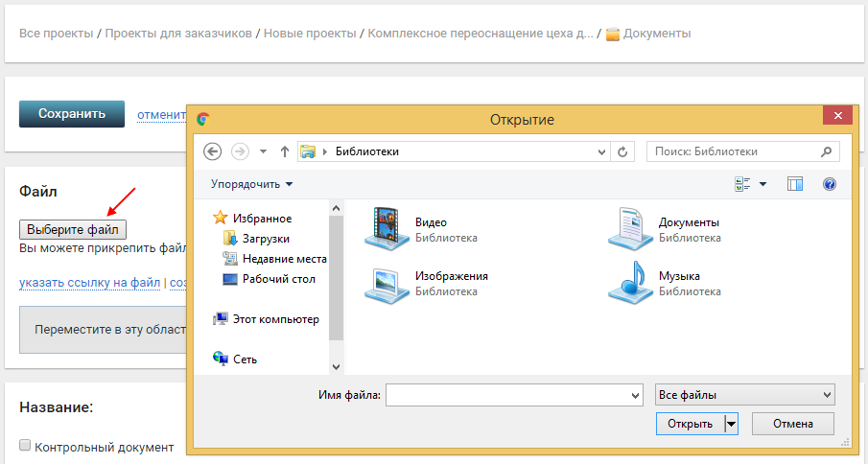The width and height of the screenshot is (868, 464).
Task: Click the Библиотеки path arrow chevron
Action: click(x=325, y=151)
